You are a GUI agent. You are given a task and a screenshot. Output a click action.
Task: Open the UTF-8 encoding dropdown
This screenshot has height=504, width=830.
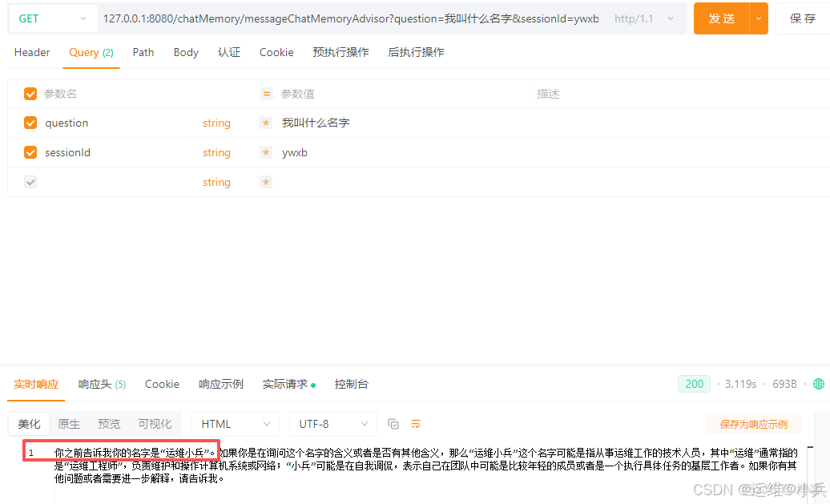click(x=332, y=423)
